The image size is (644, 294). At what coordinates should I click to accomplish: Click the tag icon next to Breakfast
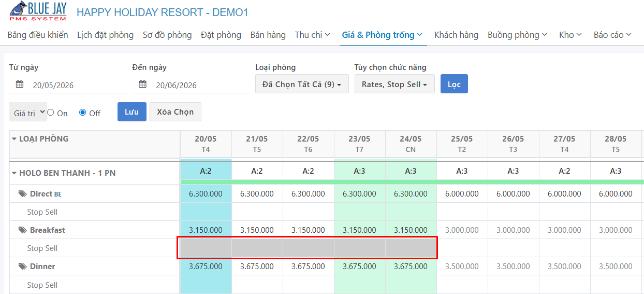22,230
